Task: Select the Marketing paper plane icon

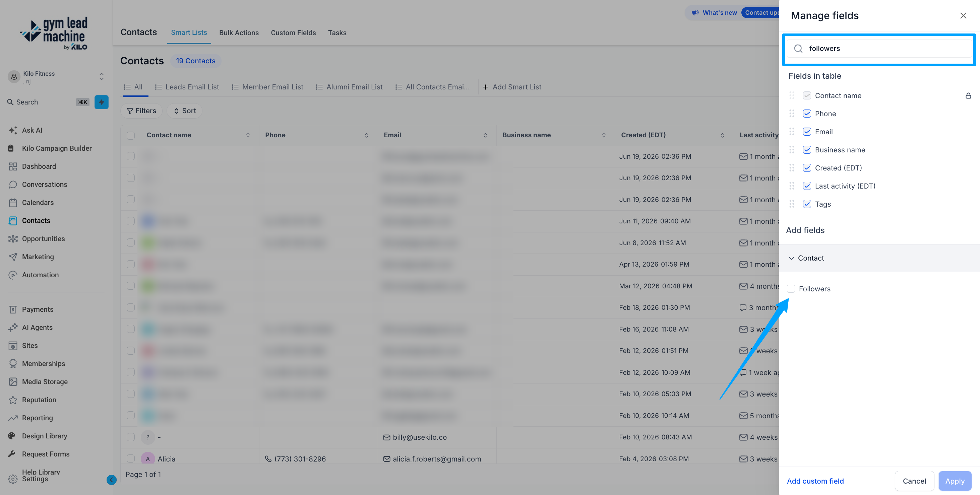Action: [13, 257]
